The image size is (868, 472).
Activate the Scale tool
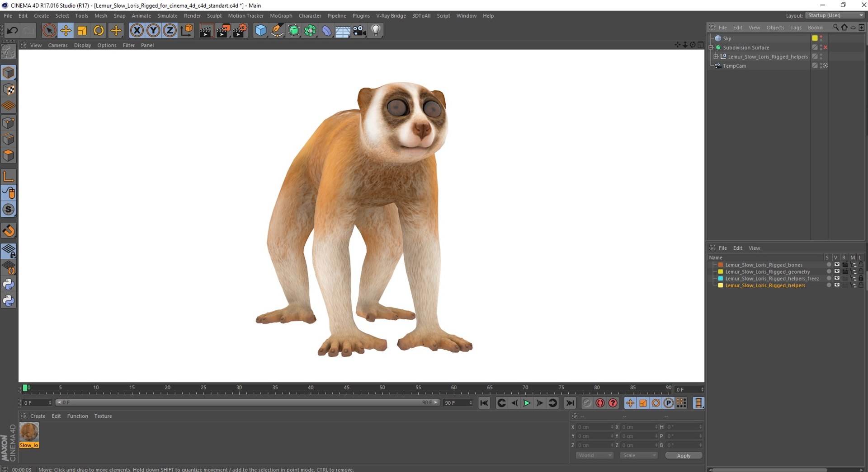(x=82, y=31)
